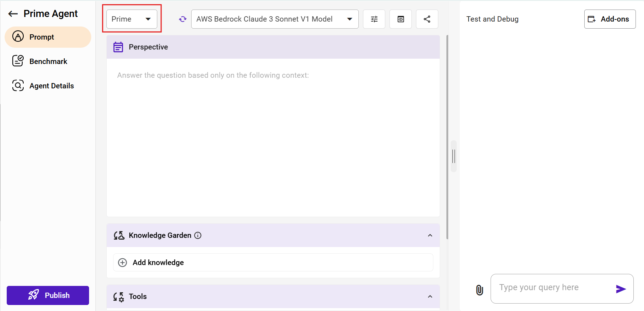Open the Add-ons button

610,19
